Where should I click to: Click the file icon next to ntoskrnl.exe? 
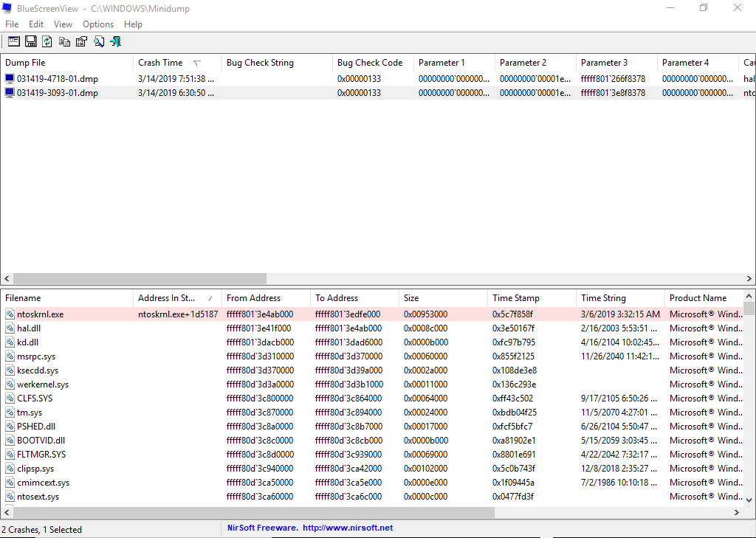coord(10,314)
